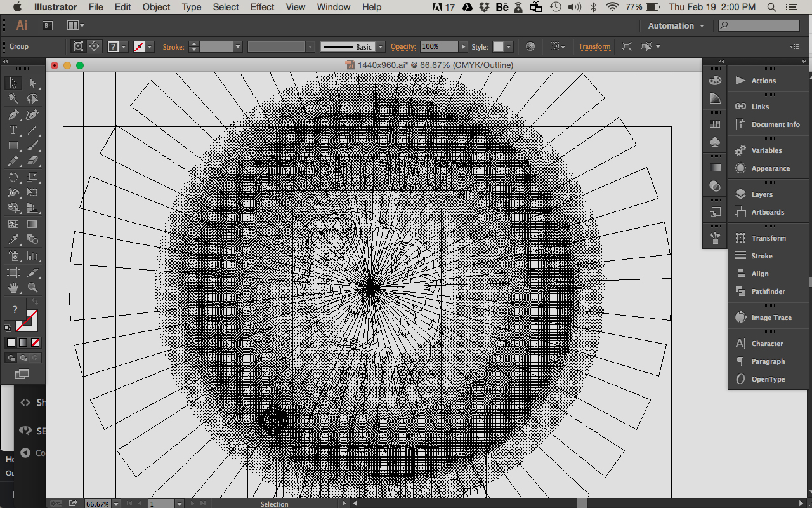Open the Swatches grid panel icon
Image resolution: width=812 pixels, height=508 pixels.
[x=715, y=124]
